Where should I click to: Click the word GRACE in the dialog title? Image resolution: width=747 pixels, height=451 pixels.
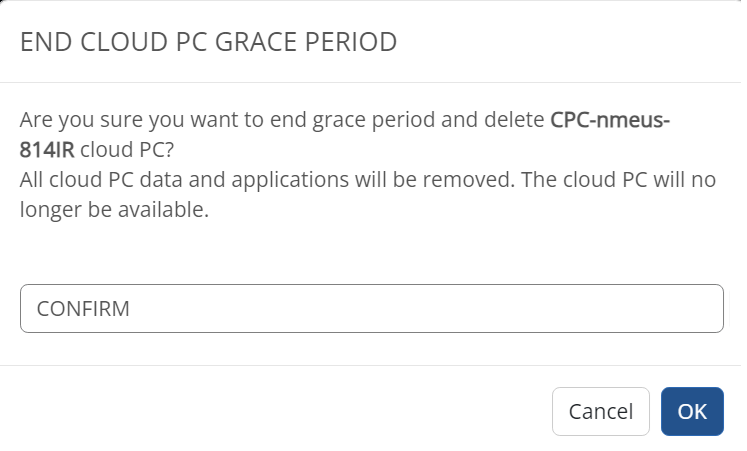coord(255,42)
